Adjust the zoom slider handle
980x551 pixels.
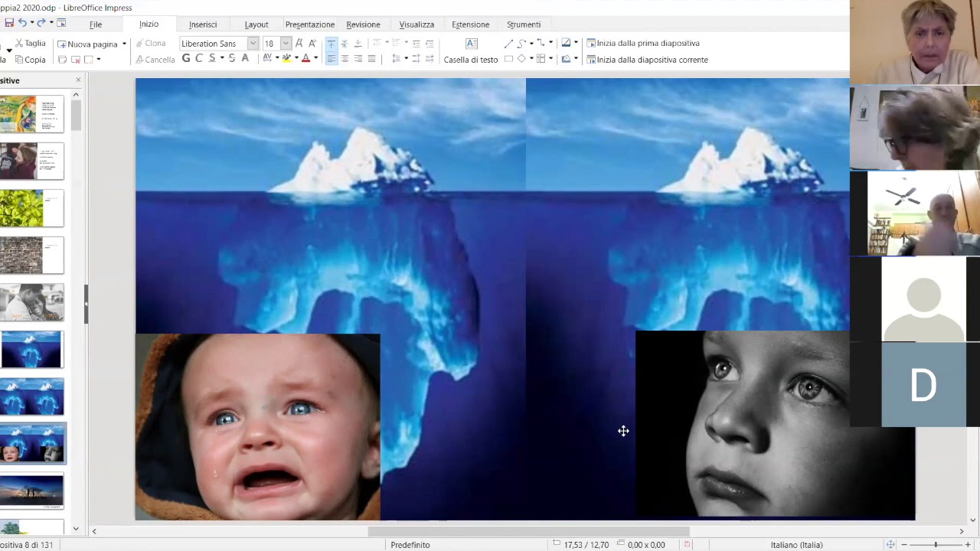point(936,545)
